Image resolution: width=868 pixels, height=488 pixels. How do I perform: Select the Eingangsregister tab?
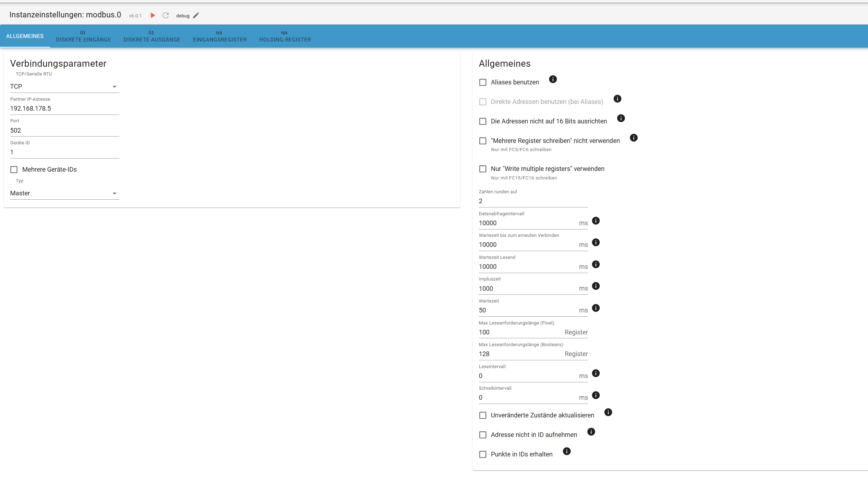[x=219, y=36]
